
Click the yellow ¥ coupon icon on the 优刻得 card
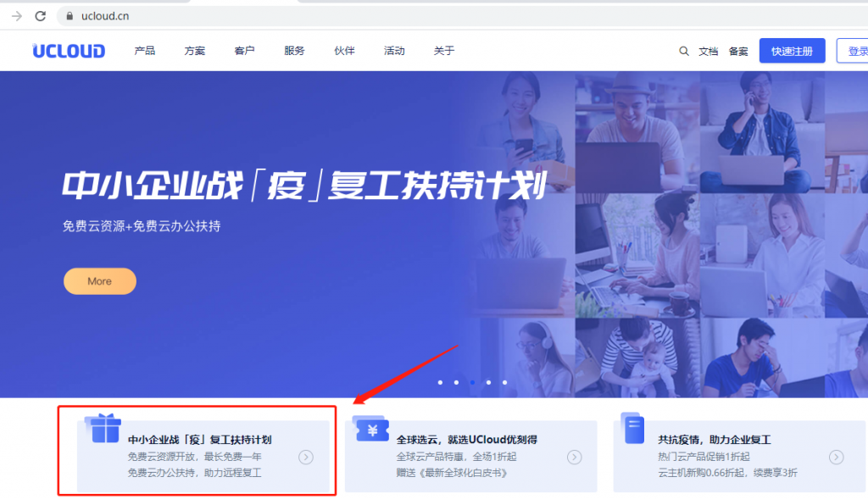[371, 430]
